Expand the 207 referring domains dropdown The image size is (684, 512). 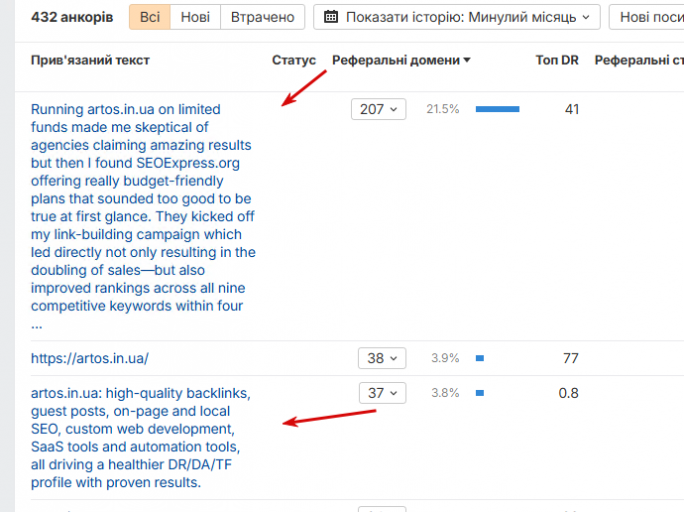(379, 109)
